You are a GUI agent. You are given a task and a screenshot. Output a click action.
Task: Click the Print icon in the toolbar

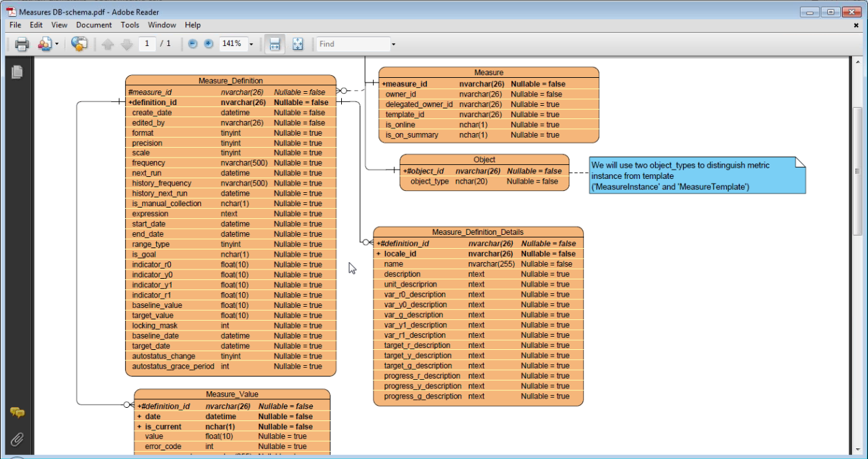click(x=22, y=44)
